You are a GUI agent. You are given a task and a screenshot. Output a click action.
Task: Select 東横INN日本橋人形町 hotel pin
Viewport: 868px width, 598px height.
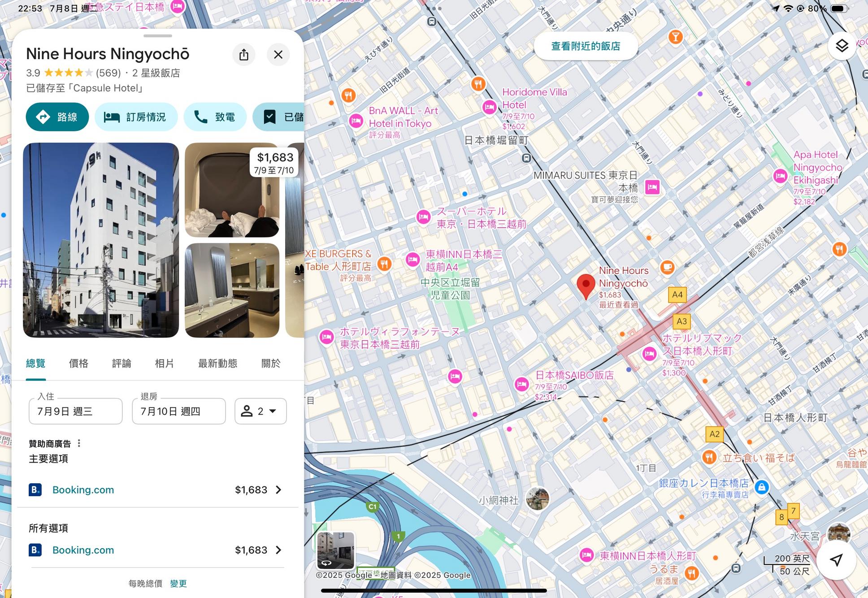tap(586, 555)
